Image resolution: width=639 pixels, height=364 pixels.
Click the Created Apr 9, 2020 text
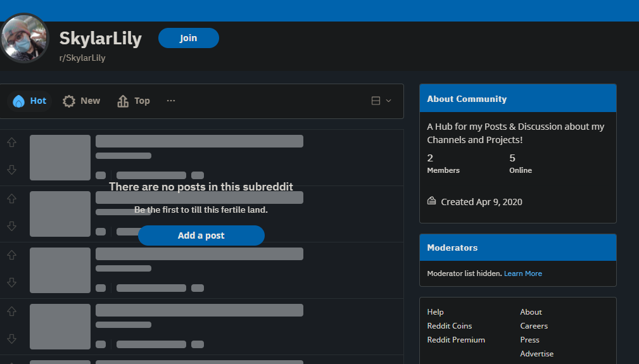pos(482,202)
